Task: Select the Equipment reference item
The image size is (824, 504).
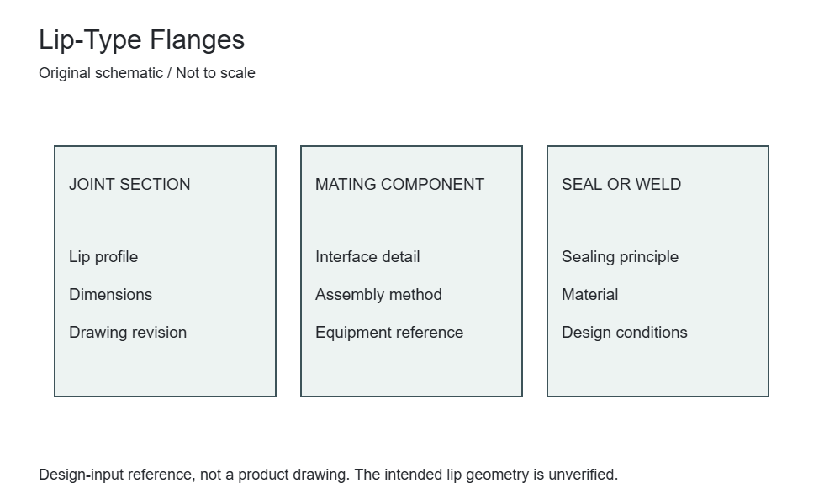Action: (x=389, y=333)
